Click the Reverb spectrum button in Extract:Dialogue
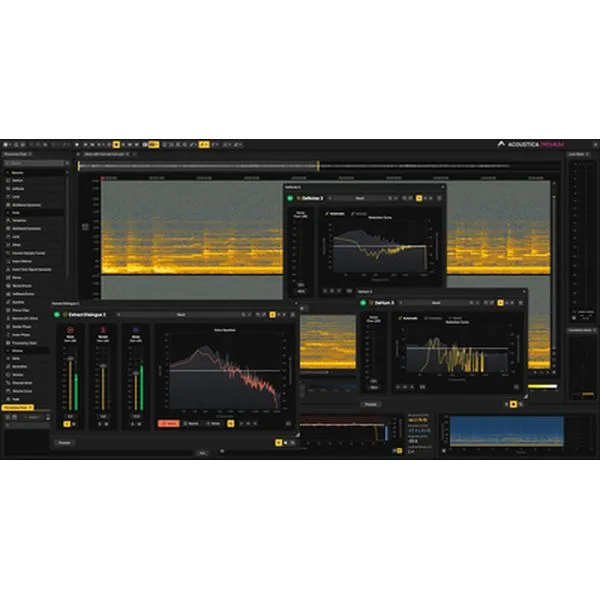This screenshot has width=600, height=600. [x=191, y=424]
